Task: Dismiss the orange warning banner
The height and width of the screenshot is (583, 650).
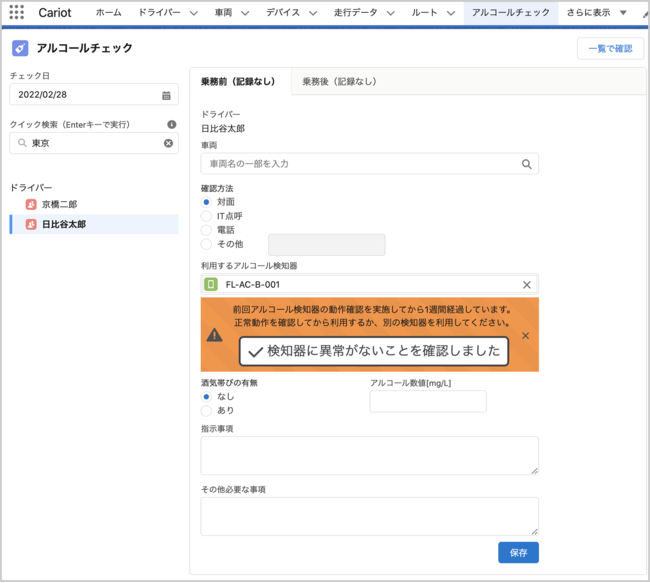Action: [x=526, y=336]
